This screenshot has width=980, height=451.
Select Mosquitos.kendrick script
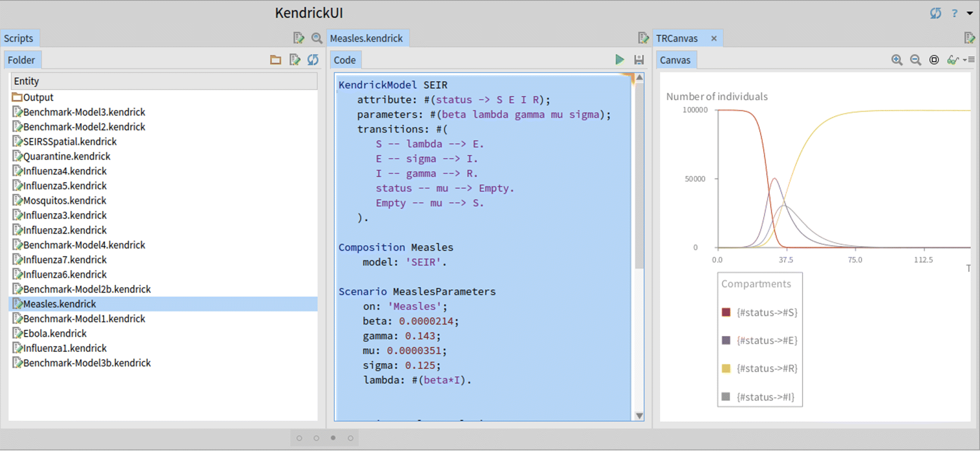pos(60,201)
